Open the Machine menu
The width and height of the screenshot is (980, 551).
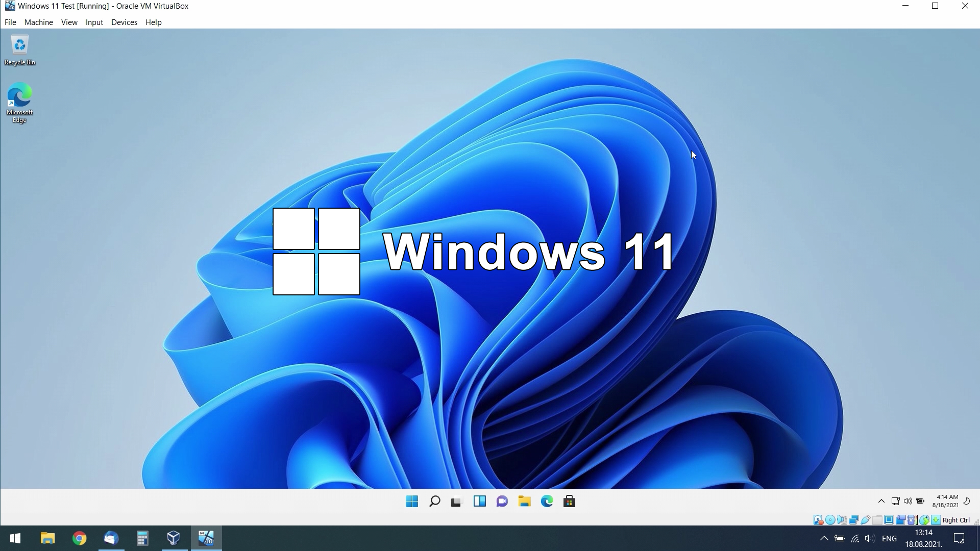[x=38, y=22]
